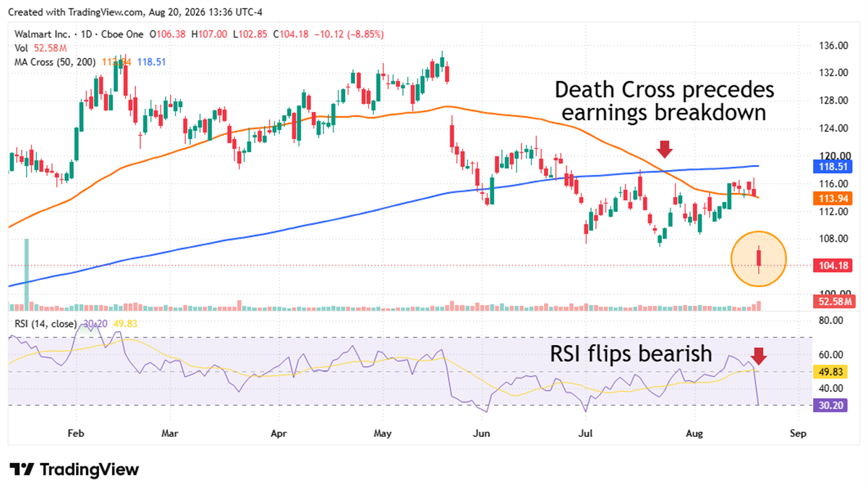Image resolution: width=868 pixels, height=494 pixels.
Task: Select the "RSI flips bearish" text note
Action: (x=631, y=354)
